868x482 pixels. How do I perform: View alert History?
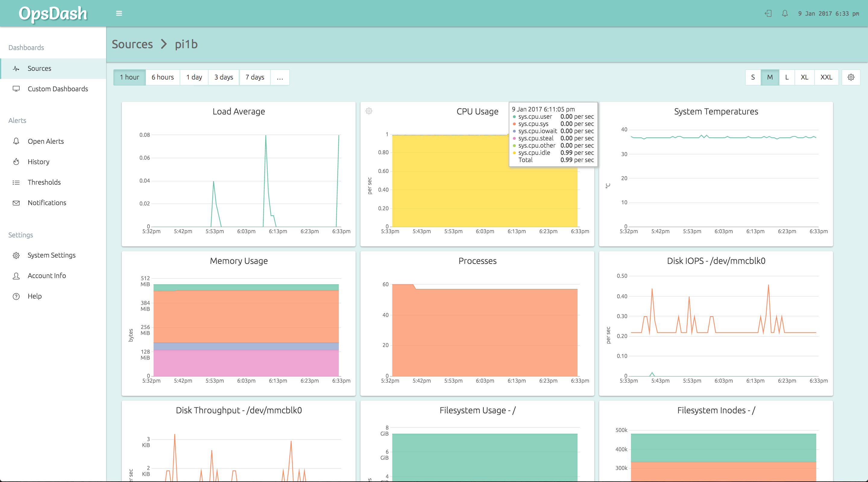click(x=53, y=162)
